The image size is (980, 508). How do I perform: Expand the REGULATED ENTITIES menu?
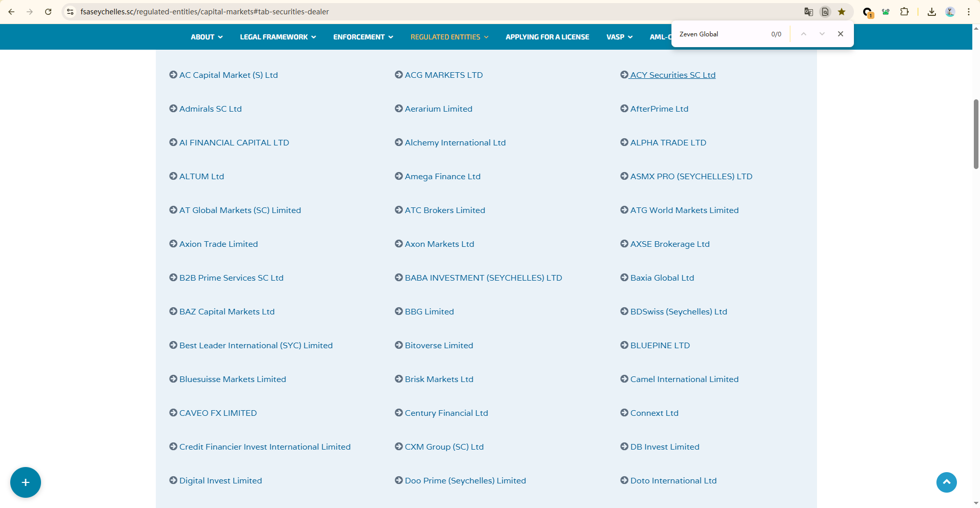pyautogui.click(x=449, y=37)
